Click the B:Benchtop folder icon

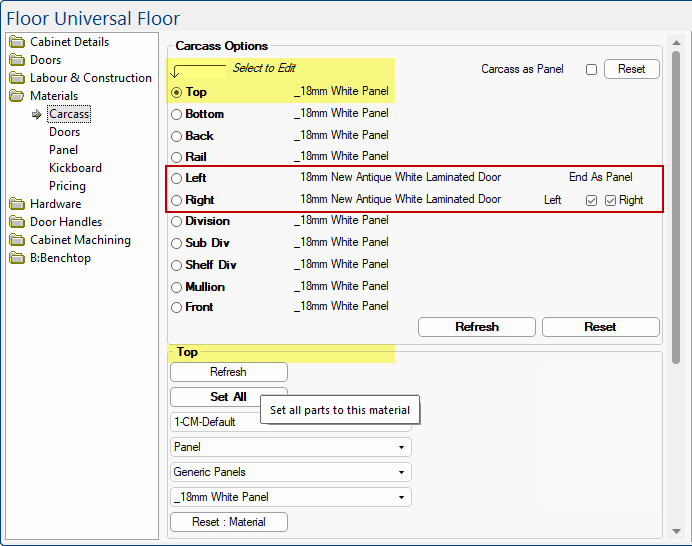click(x=17, y=258)
